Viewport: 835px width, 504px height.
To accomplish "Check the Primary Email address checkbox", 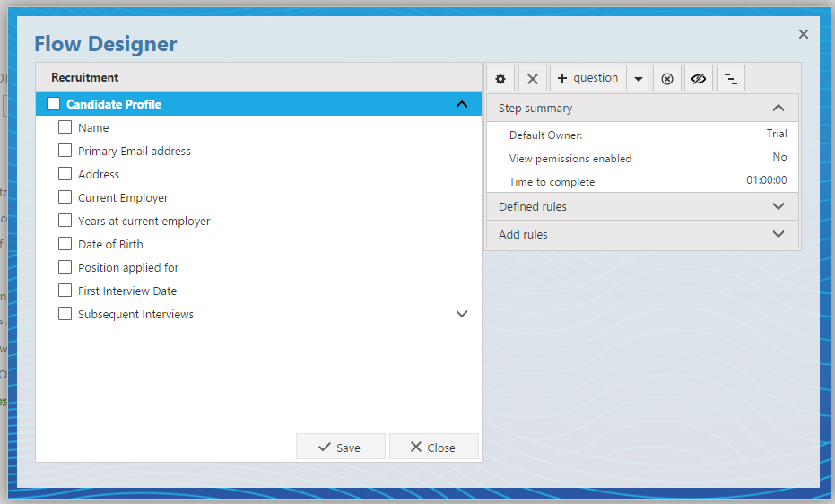I will coord(65,151).
